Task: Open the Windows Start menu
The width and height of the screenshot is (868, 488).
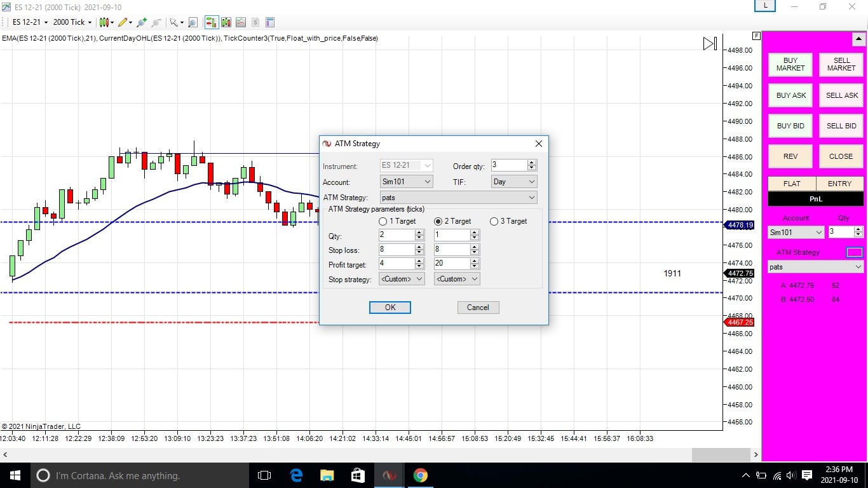Action: 15,475
